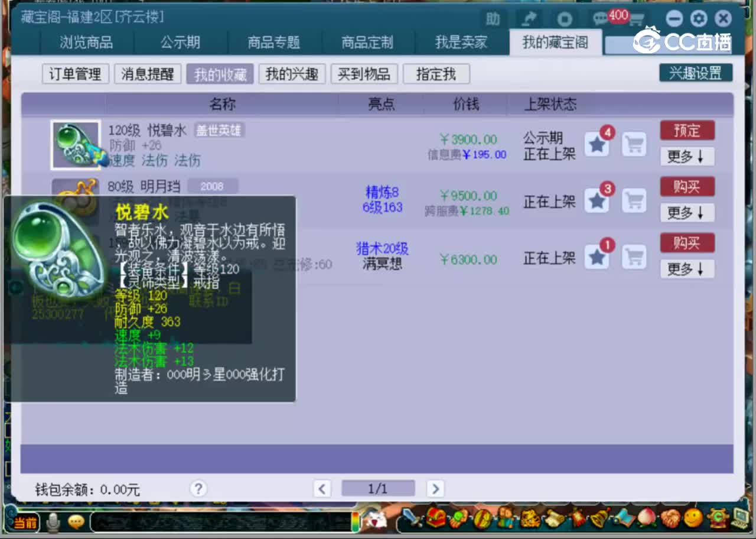Toggle favorite star on the ¥6300.00 row

597,257
